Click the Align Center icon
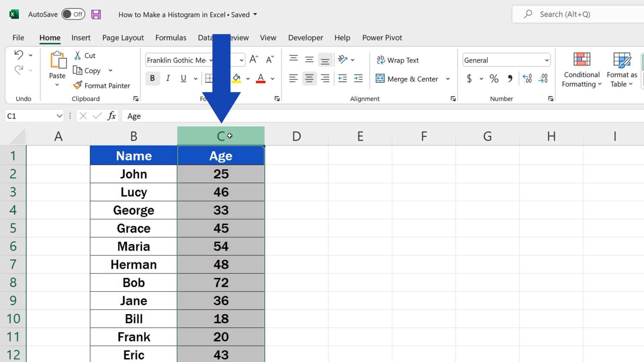The image size is (644, 362). point(309,78)
